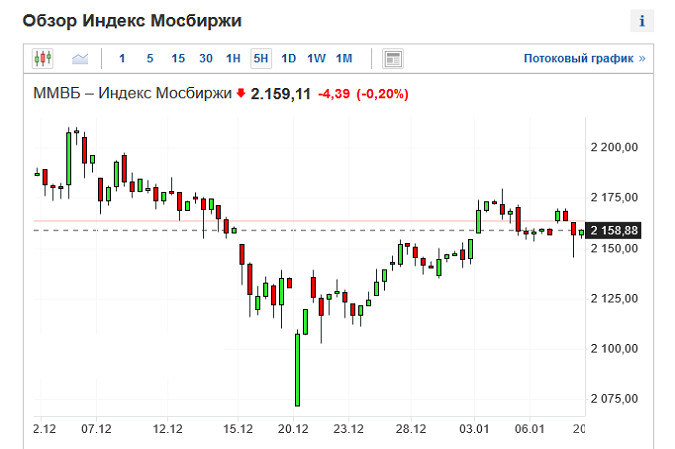This screenshot has height=449, width=675.
Task: Switch chart to 1W interval
Action: point(316,58)
